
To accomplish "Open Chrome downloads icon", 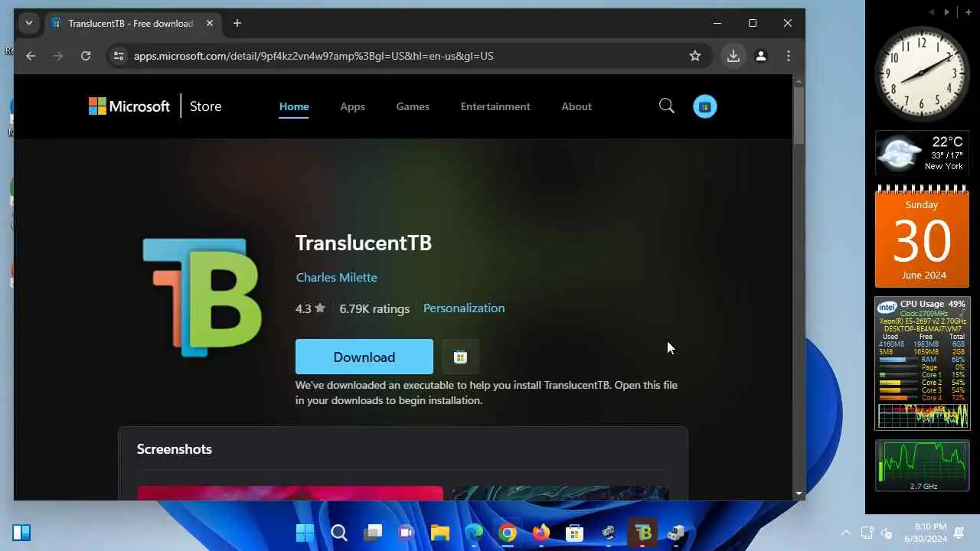I will pyautogui.click(x=733, y=56).
